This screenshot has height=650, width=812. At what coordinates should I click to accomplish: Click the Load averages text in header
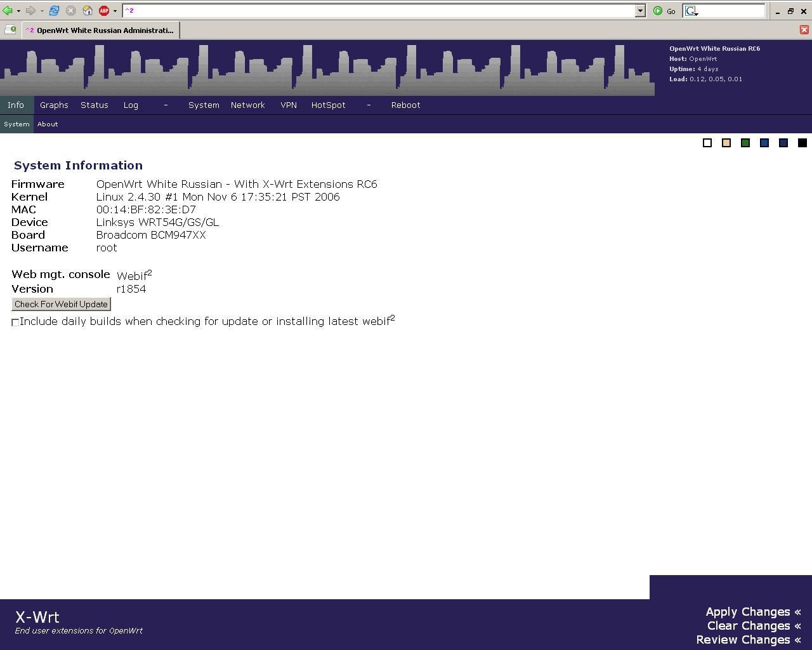click(x=705, y=79)
